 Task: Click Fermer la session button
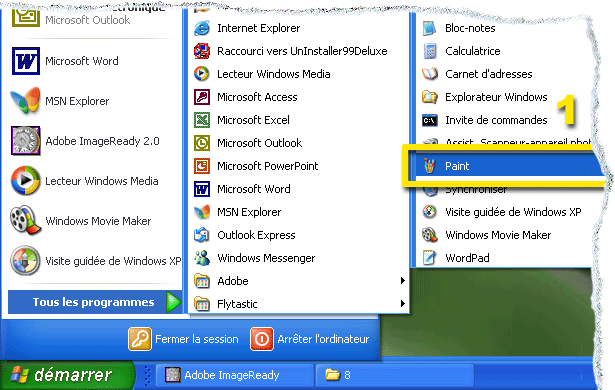pyautogui.click(x=184, y=339)
